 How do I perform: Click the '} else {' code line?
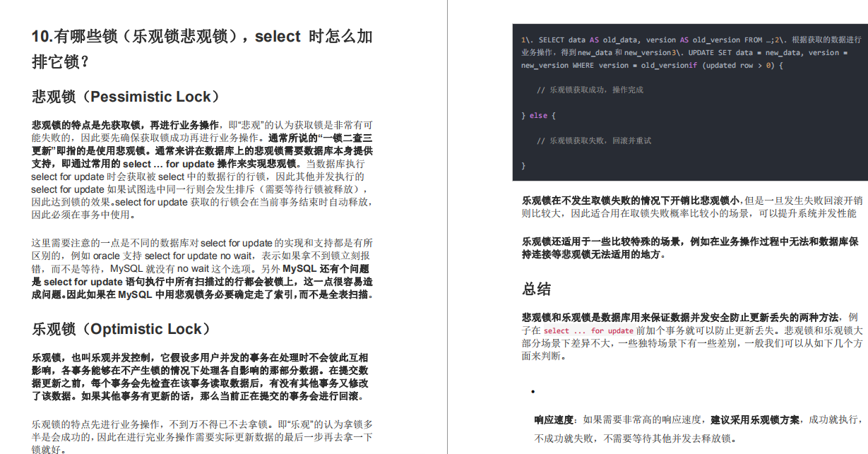[x=539, y=115]
